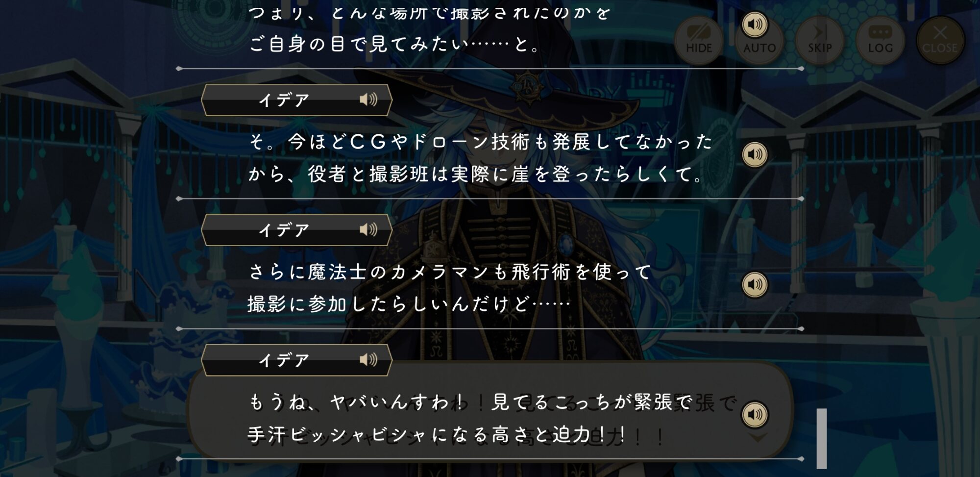Click the dialogue text about the flying cameraman

(450, 288)
